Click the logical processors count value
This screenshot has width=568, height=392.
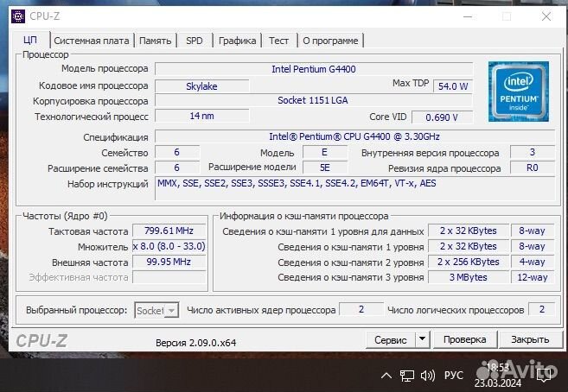click(541, 309)
